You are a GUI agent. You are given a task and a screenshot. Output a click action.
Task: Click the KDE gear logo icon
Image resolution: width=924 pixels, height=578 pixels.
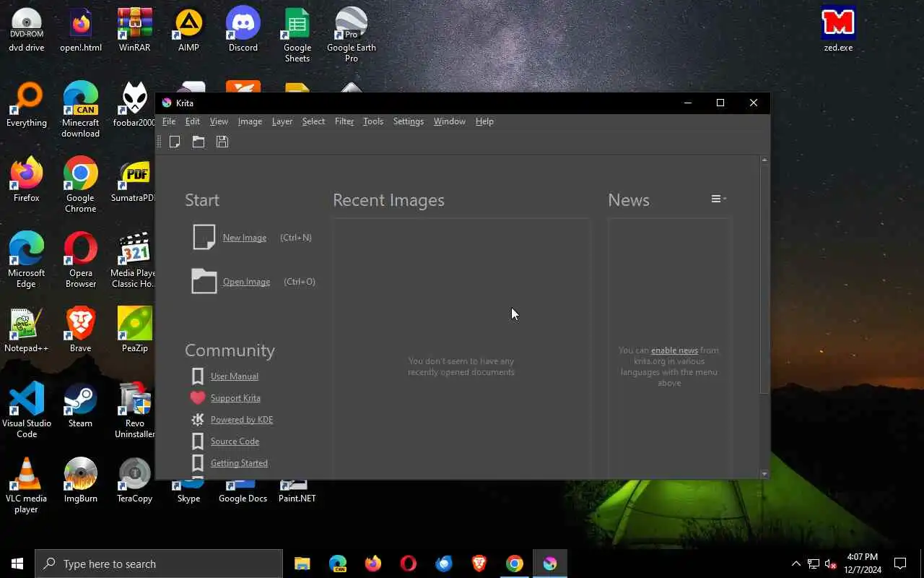tap(197, 419)
